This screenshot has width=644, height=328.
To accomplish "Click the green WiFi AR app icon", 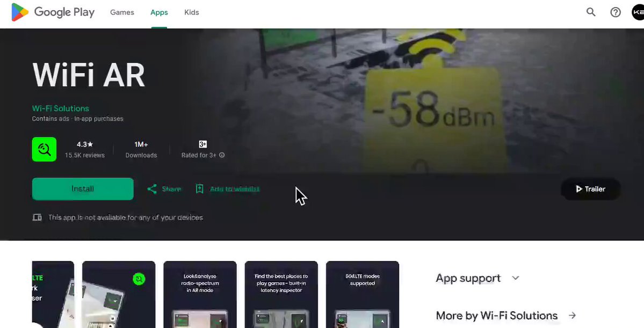I will (45, 149).
